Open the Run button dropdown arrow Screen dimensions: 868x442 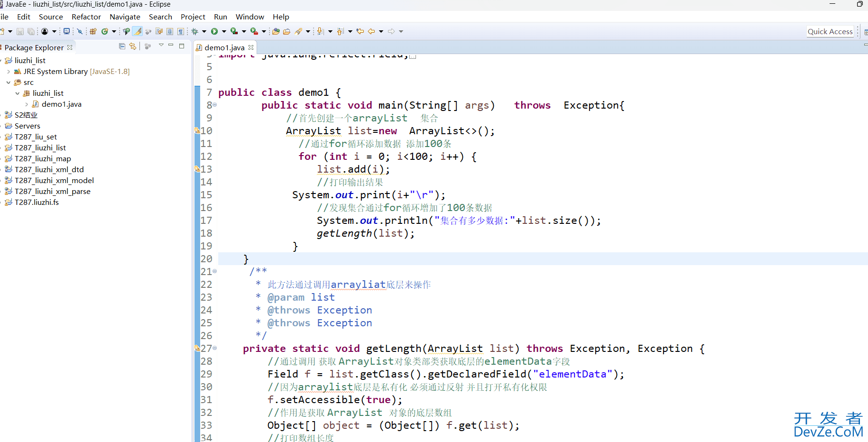(224, 31)
